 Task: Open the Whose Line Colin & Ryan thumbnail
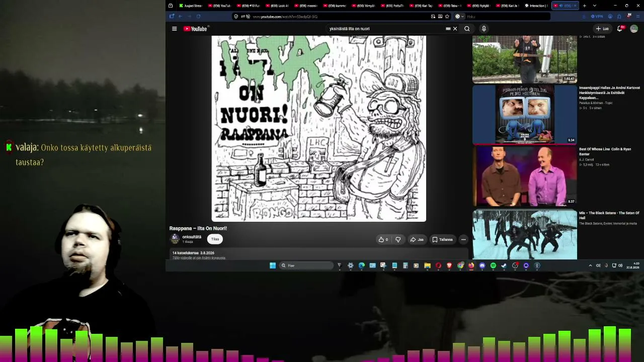pyautogui.click(x=524, y=176)
